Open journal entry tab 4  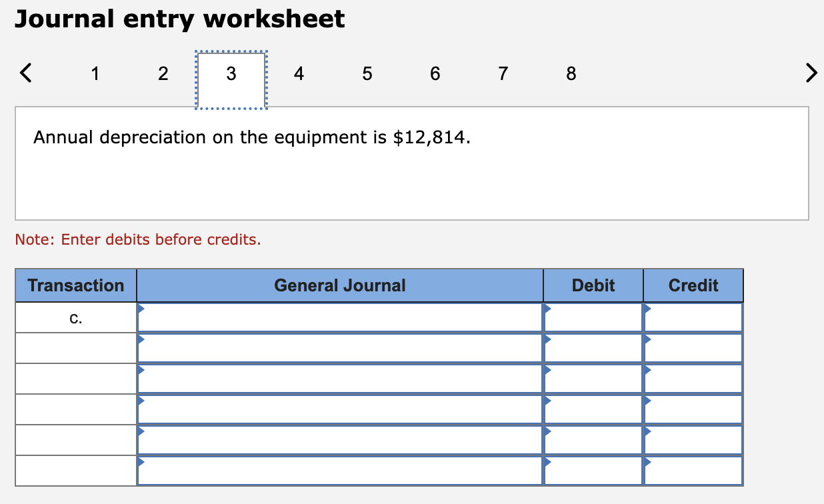[x=299, y=73]
